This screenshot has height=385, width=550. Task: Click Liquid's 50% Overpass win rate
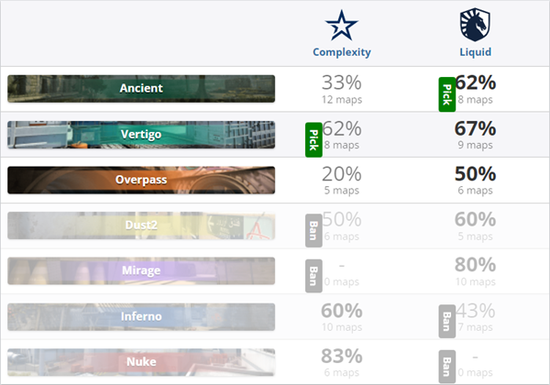coord(475,174)
